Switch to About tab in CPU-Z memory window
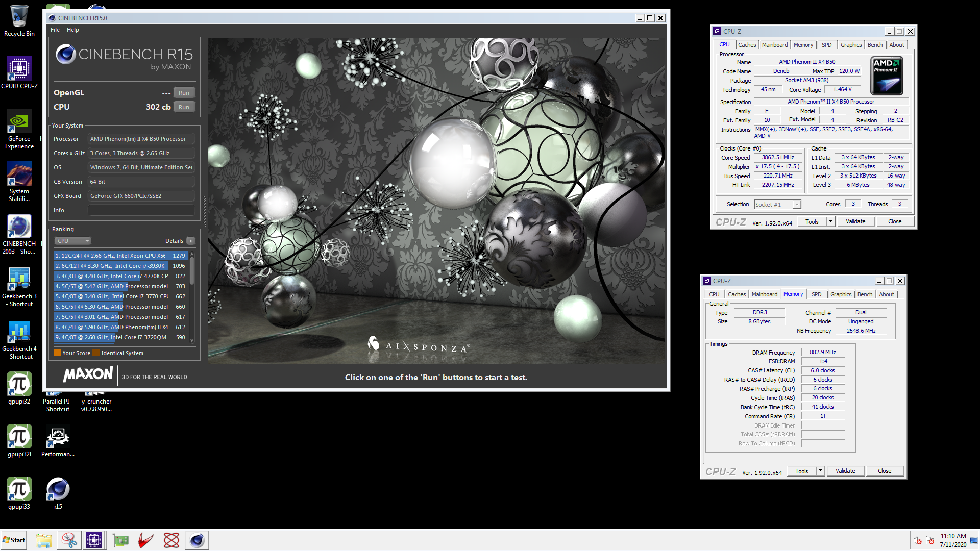Viewport: 980px width, 551px height. [887, 294]
